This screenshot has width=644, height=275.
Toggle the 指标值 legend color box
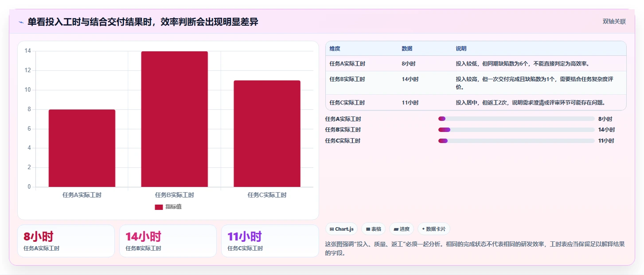click(159, 207)
